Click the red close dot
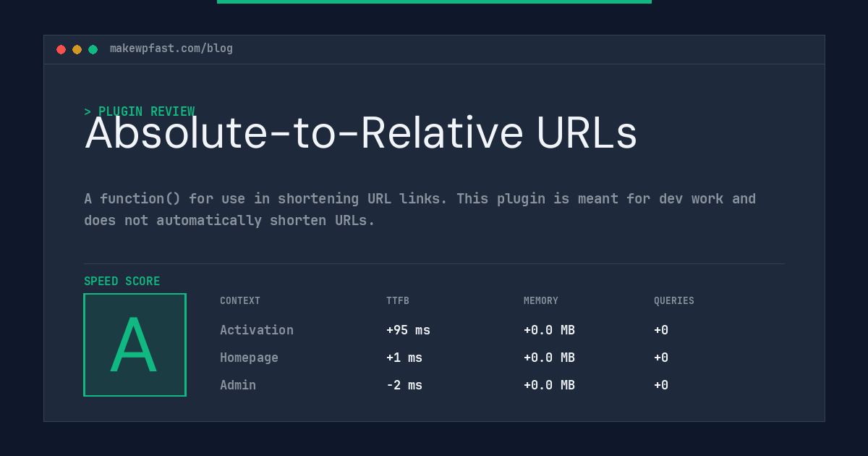Image resolution: width=868 pixels, height=456 pixels. (61, 49)
